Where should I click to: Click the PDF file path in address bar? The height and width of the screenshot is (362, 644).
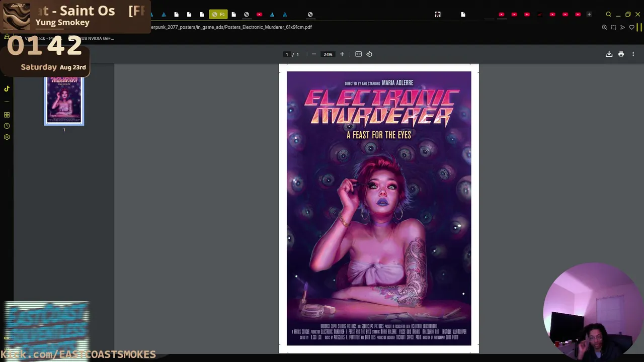231,27
